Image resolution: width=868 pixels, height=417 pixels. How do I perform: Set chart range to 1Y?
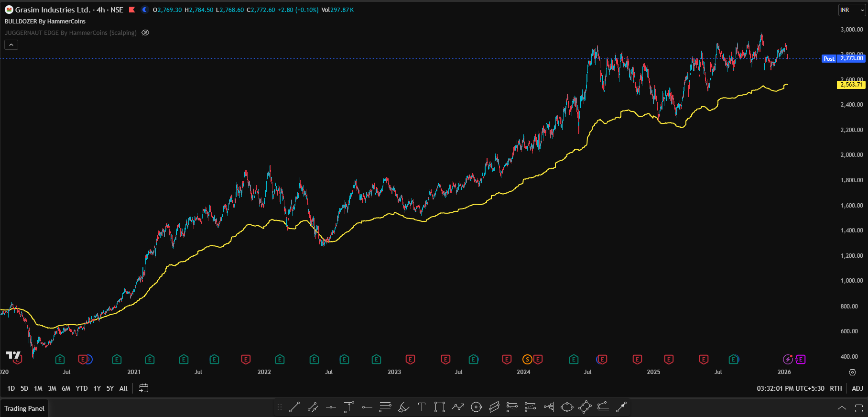[97, 388]
